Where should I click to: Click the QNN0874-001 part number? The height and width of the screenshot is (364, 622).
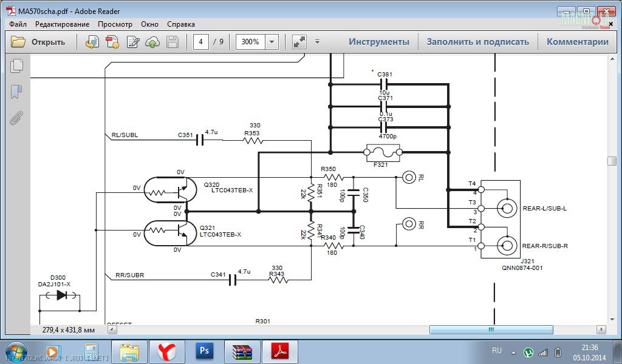click(522, 268)
